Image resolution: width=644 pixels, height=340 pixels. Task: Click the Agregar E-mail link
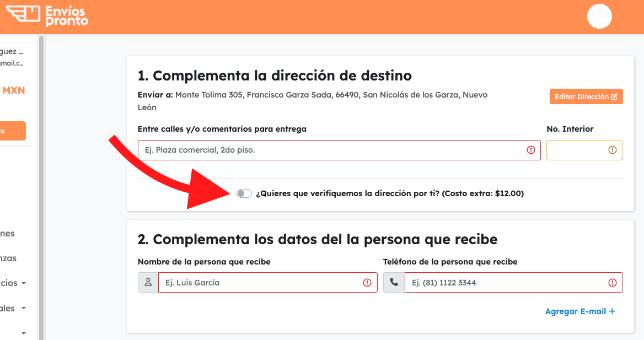point(580,311)
